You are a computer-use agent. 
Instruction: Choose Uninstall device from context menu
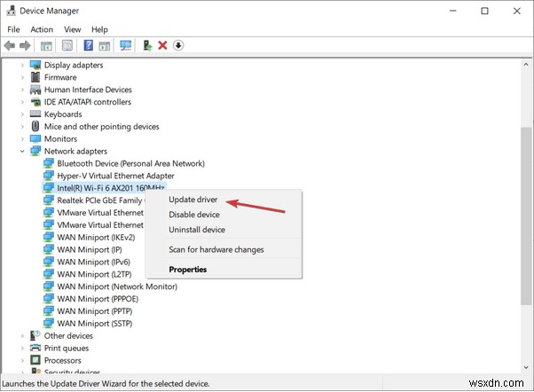pos(197,230)
